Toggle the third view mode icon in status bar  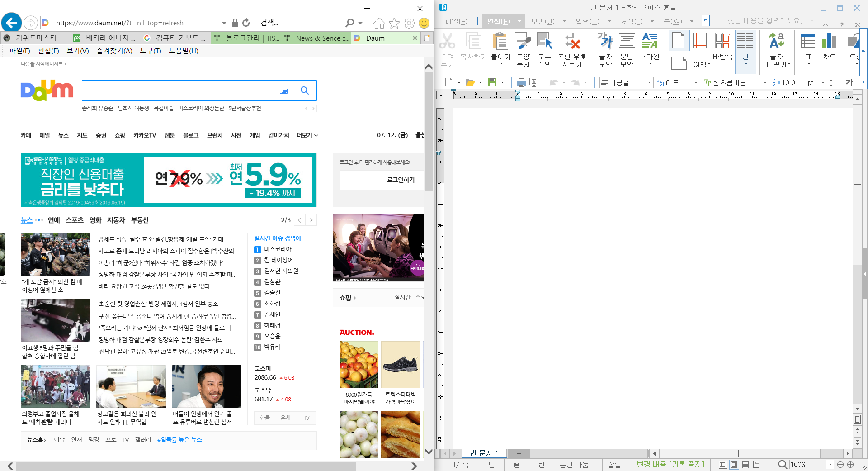[745, 465]
